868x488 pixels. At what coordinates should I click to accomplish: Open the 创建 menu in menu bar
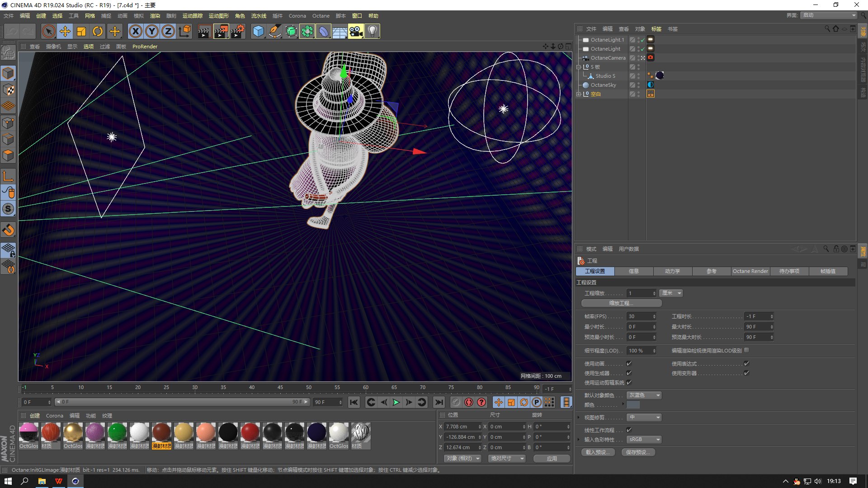[41, 16]
